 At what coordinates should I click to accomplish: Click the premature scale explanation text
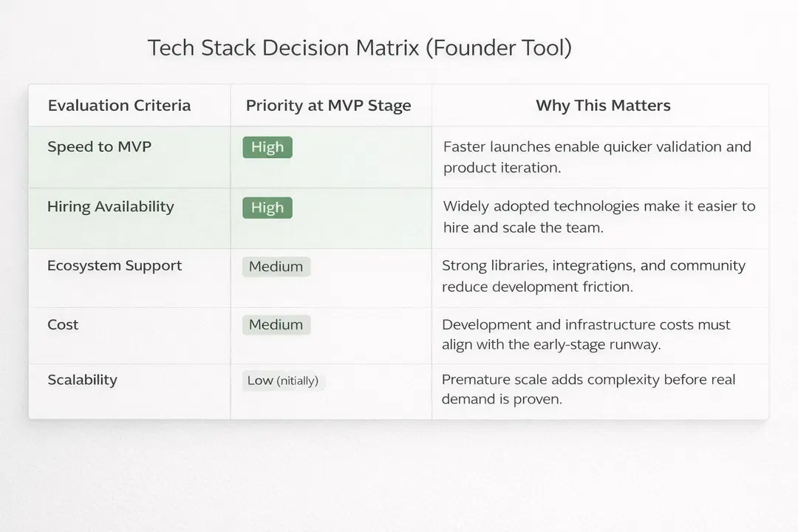[x=588, y=389]
